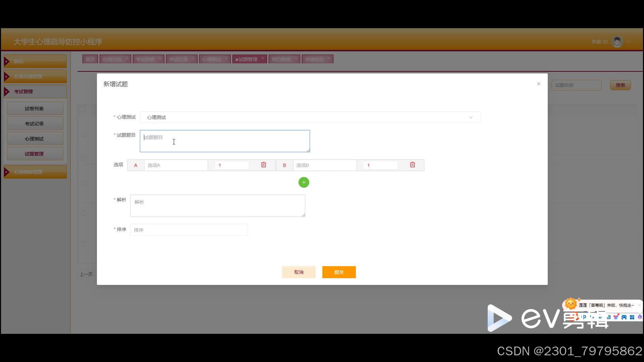The image size is (644, 362).
Task: Delete option A with its trash icon
Action: (263, 165)
